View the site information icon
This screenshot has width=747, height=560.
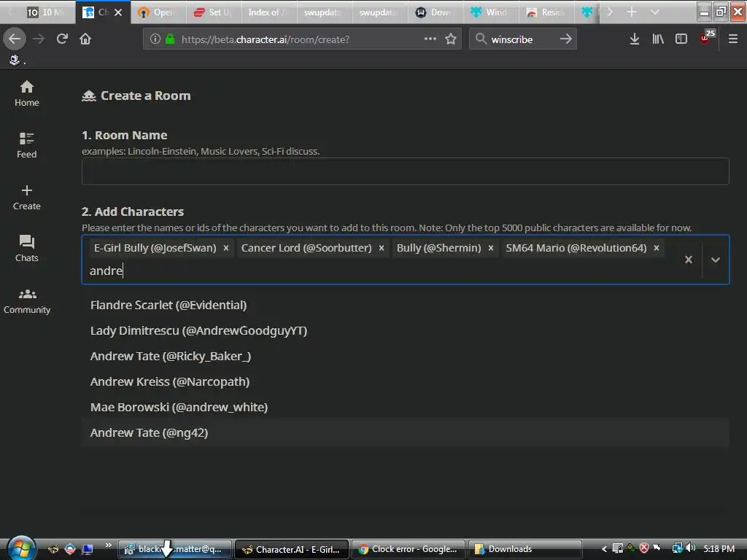pyautogui.click(x=155, y=39)
